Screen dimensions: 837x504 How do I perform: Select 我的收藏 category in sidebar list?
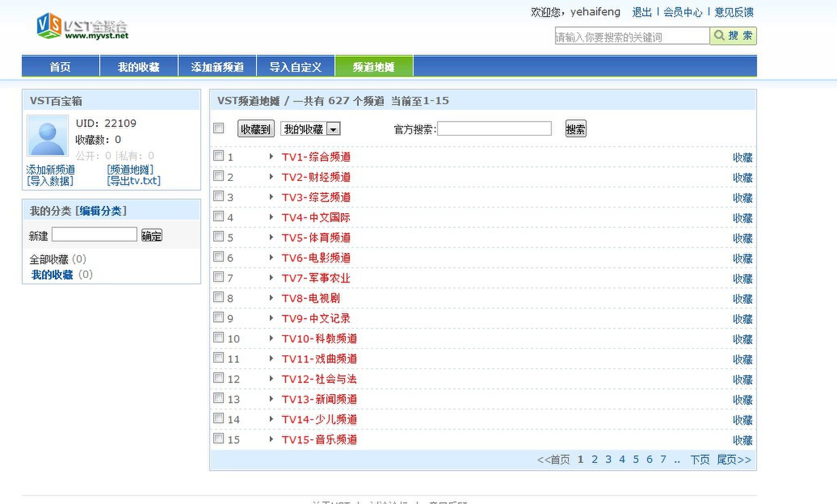coord(52,275)
